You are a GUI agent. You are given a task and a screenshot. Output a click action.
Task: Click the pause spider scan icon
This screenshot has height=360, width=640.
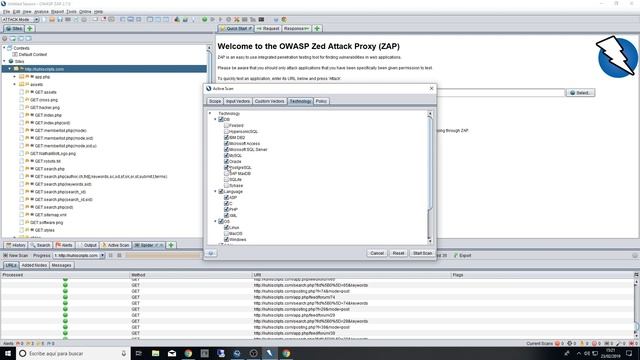click(x=111, y=256)
